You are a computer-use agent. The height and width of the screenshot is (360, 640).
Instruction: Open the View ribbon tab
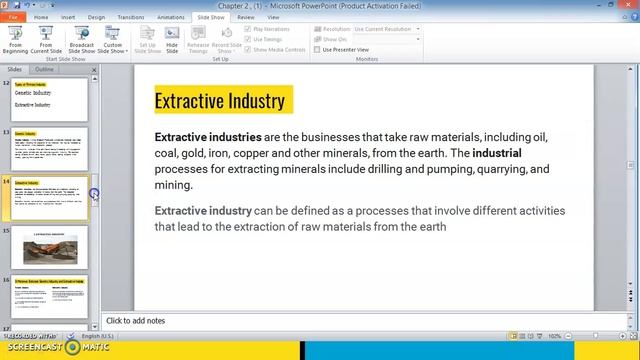(x=273, y=17)
